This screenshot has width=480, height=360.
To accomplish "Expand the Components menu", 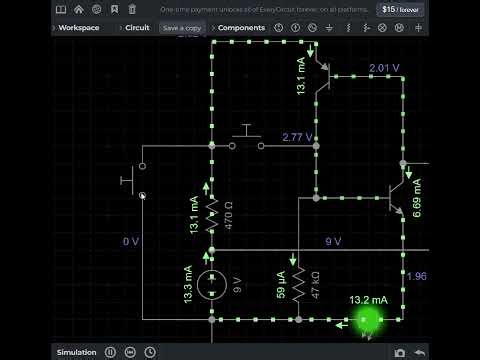I will (x=241, y=28).
